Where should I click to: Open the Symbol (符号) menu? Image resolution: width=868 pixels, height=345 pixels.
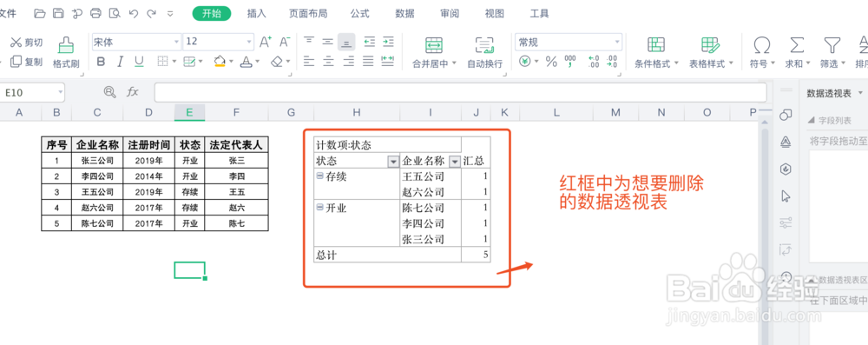(x=762, y=53)
